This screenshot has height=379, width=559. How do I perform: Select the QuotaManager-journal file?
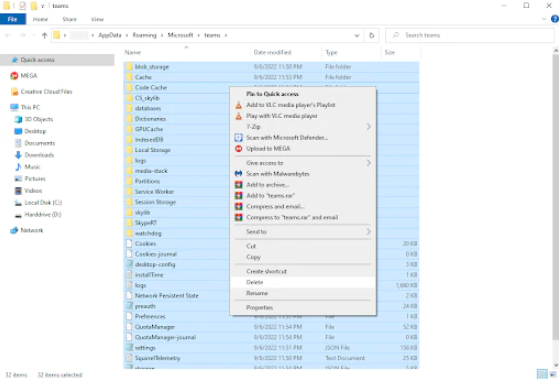click(271, 337)
